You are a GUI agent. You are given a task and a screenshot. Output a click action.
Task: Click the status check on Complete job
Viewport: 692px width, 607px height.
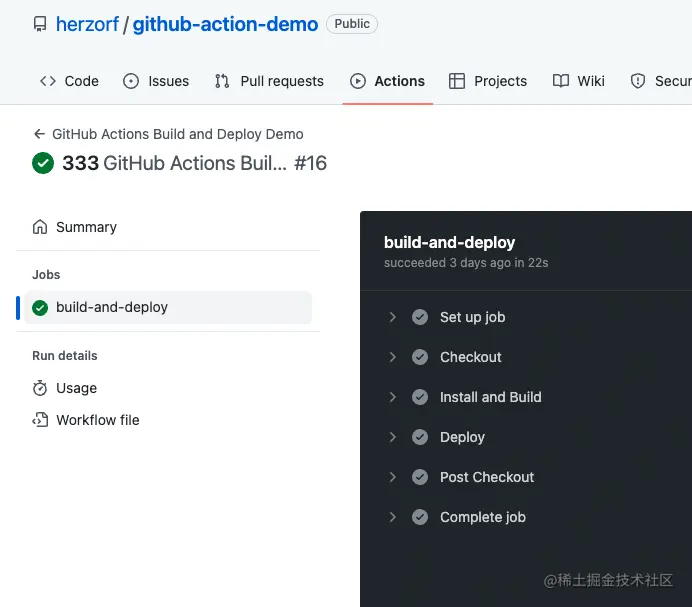point(420,517)
